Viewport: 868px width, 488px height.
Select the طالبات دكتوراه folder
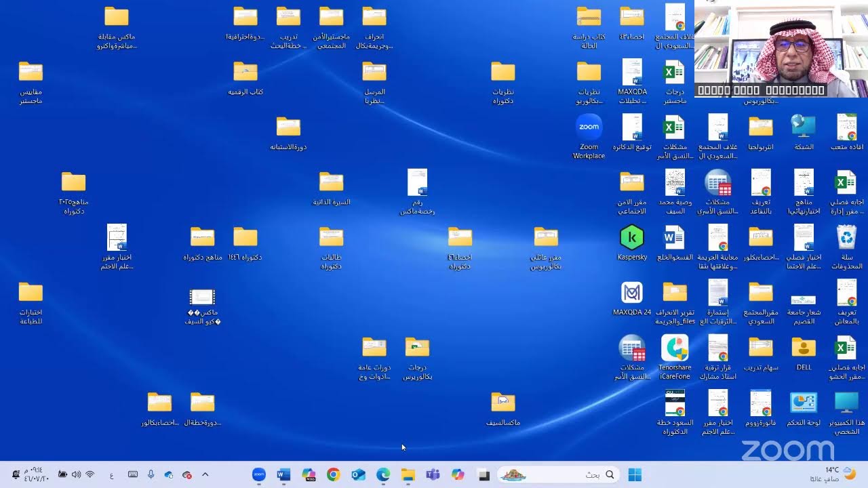tap(331, 247)
